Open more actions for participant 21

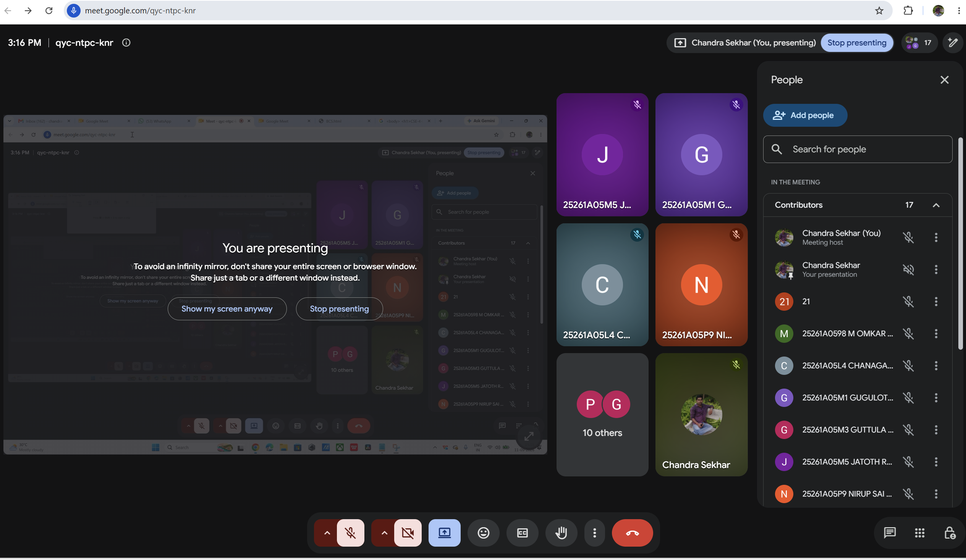click(936, 302)
